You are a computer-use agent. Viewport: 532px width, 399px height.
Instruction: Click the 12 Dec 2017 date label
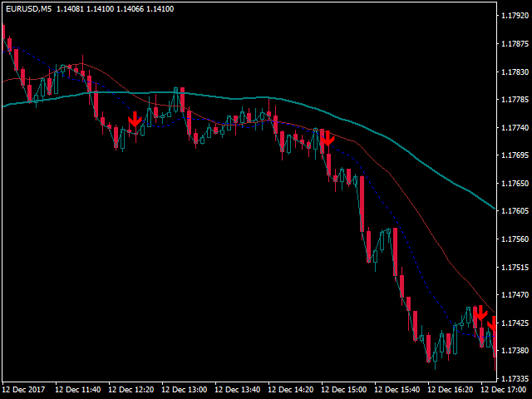(x=23, y=389)
